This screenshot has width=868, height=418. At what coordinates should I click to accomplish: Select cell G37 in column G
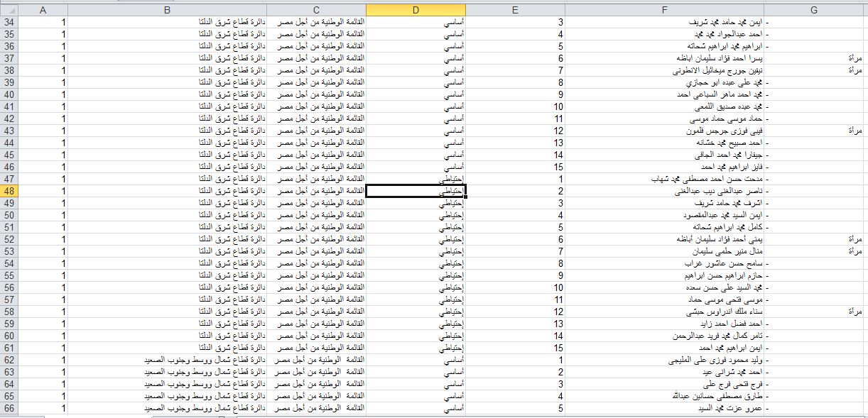[814, 58]
